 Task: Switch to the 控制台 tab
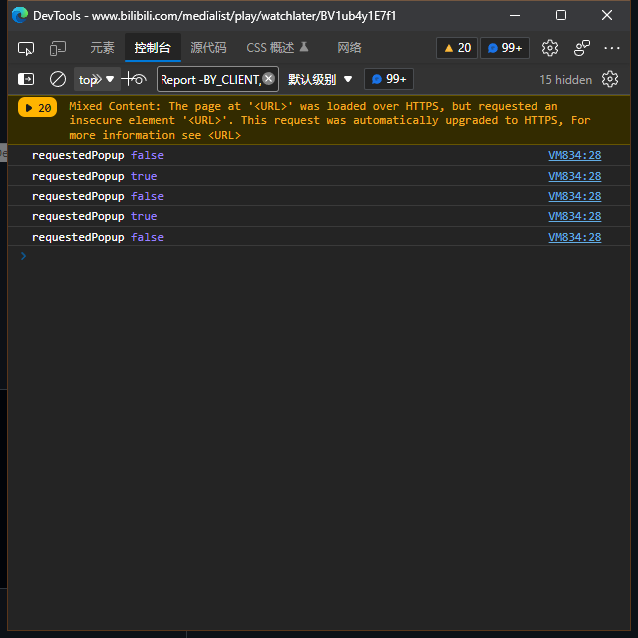click(x=153, y=48)
